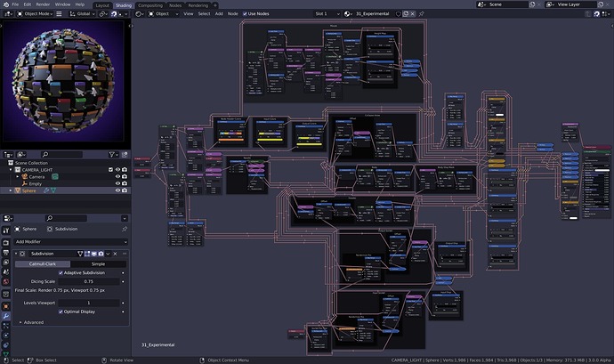This screenshot has width=614, height=364.
Task: Open the Global transform orientation dropdown
Action: coord(83,13)
